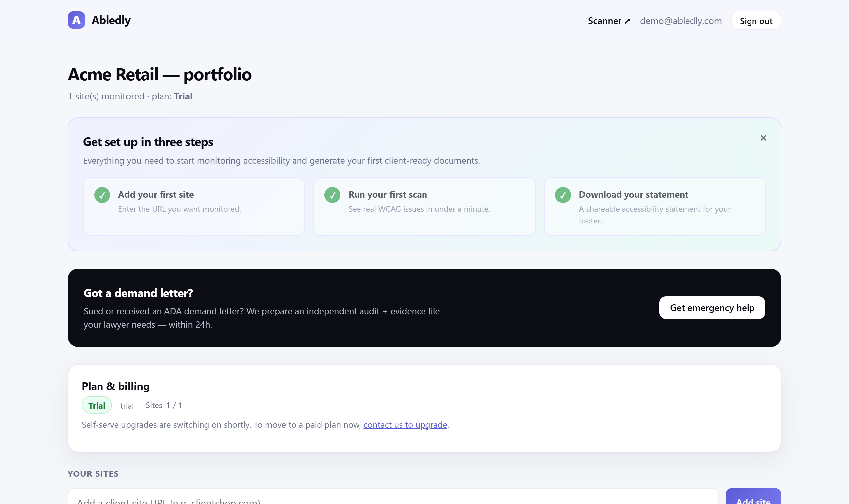The height and width of the screenshot is (504, 849).
Task: Click the Acme Retail — portfolio heading
Action: click(160, 74)
